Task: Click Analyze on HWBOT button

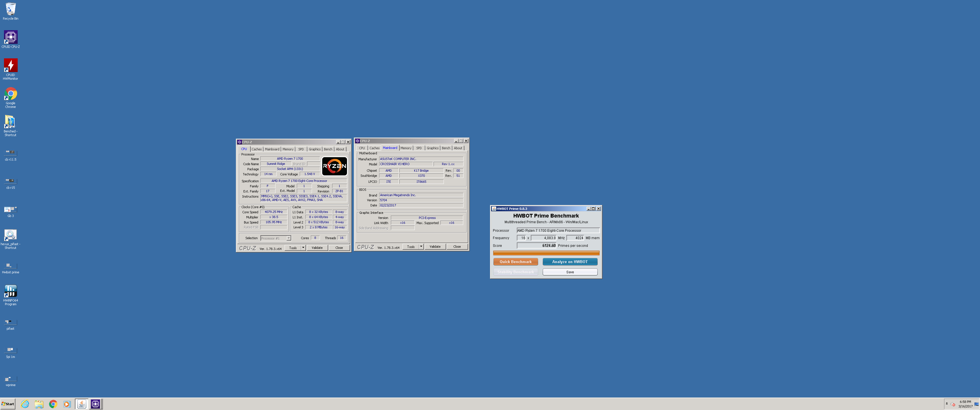Action: [570, 262]
